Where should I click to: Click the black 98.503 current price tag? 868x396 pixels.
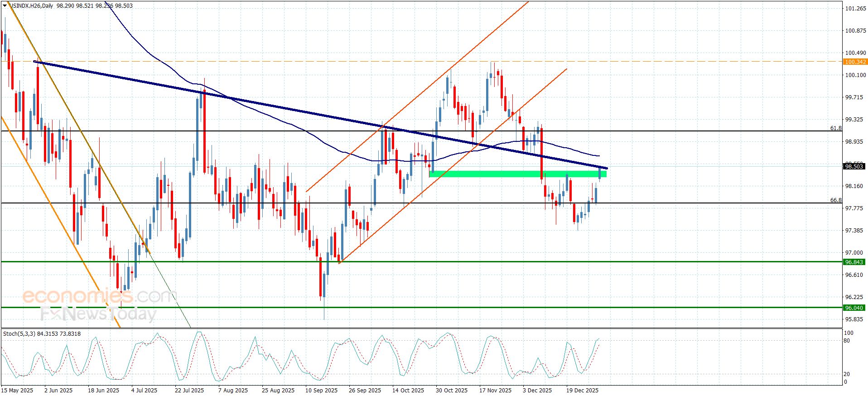pyautogui.click(x=854, y=167)
